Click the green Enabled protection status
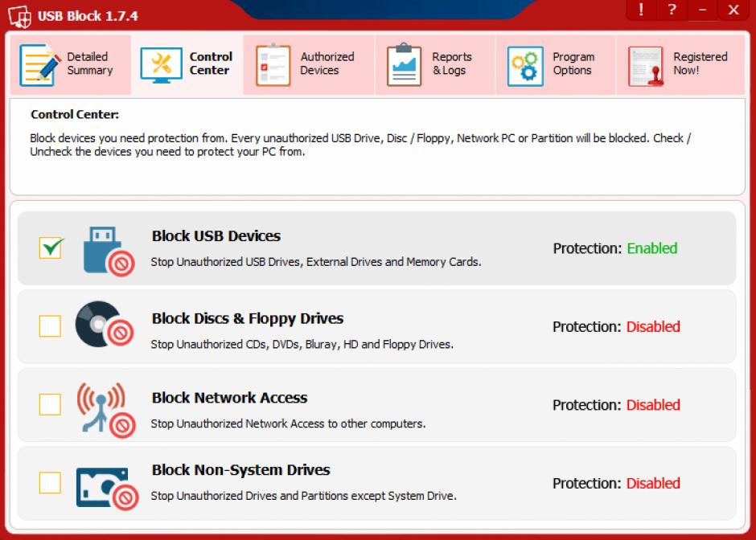Screen dimensions: 756x540 652,248
